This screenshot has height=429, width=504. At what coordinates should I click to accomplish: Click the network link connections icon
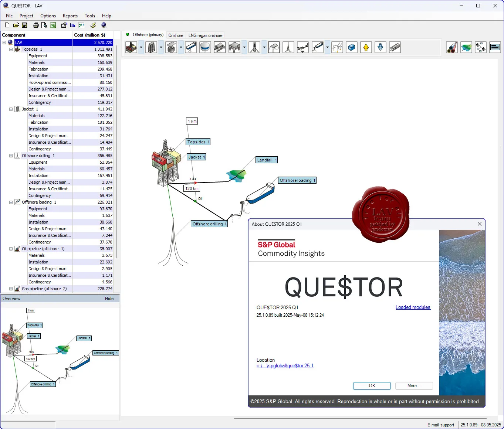tap(481, 47)
